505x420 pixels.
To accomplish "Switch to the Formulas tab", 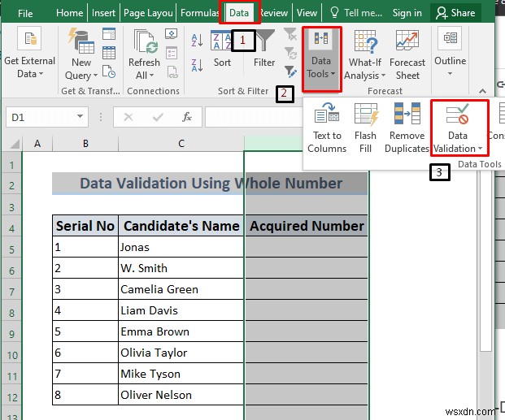I will point(199,13).
